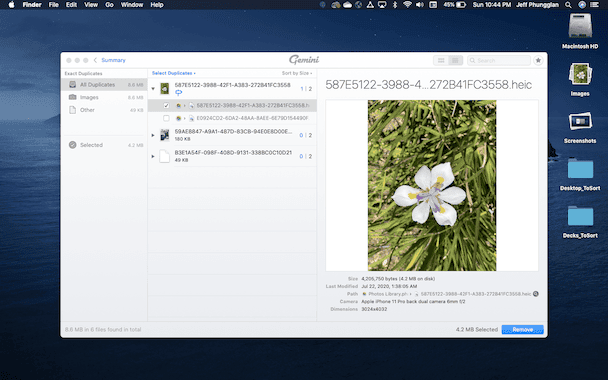The width and height of the screenshot is (608, 380).
Task: Click the Wi-Fi icon in menu bar
Action: [407, 5]
